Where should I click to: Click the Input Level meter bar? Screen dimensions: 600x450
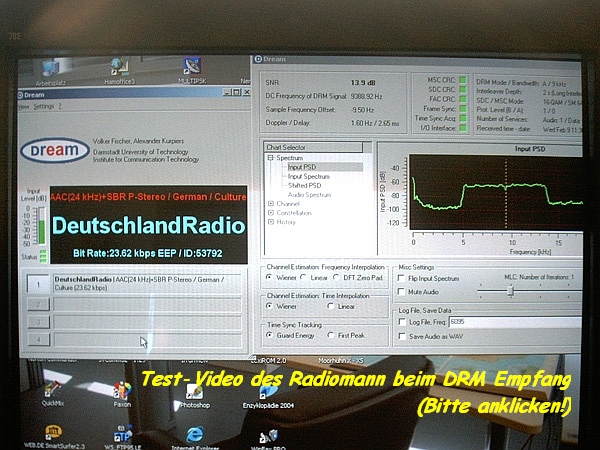(x=41, y=226)
